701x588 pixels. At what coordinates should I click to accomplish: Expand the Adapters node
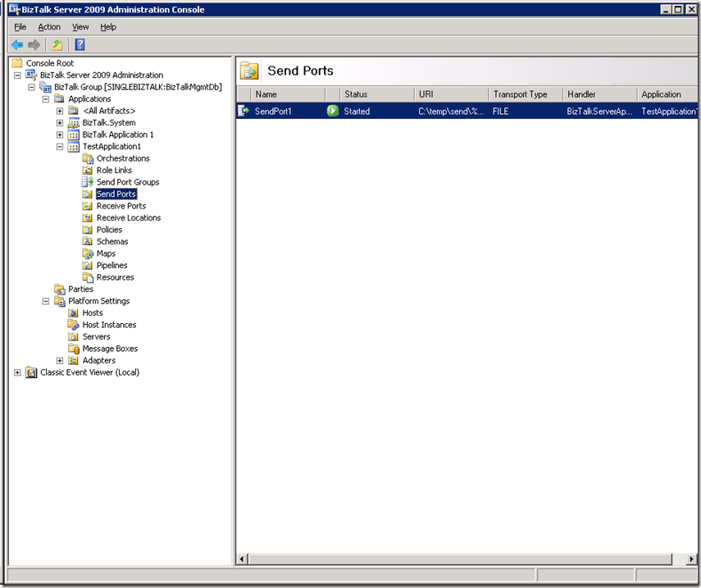tap(60, 360)
